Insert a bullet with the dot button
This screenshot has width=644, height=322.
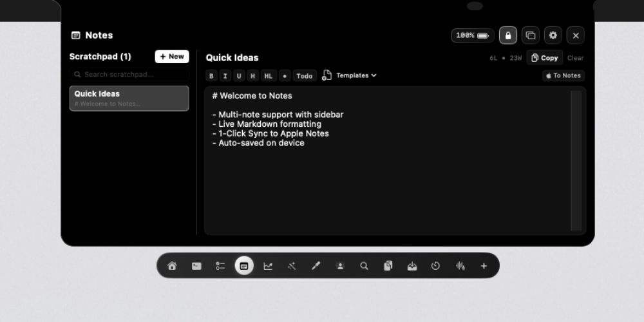[x=285, y=76]
